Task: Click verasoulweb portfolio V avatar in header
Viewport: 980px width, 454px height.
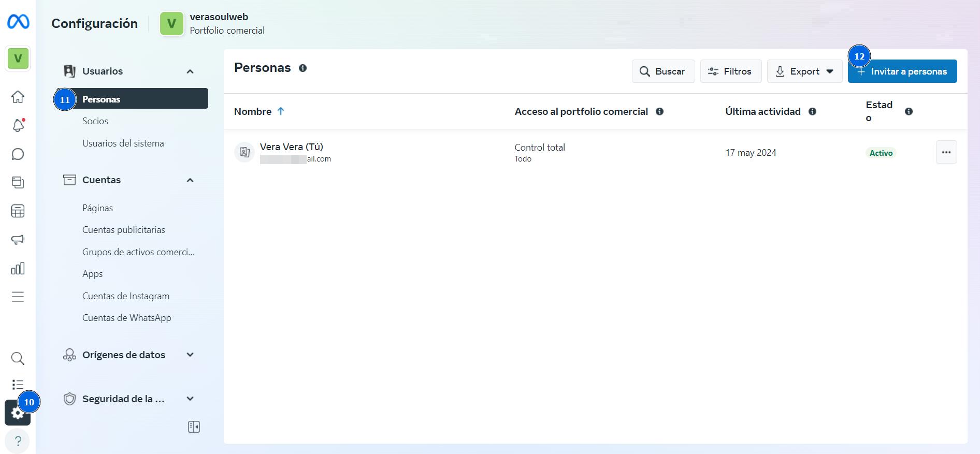Action: (x=171, y=24)
